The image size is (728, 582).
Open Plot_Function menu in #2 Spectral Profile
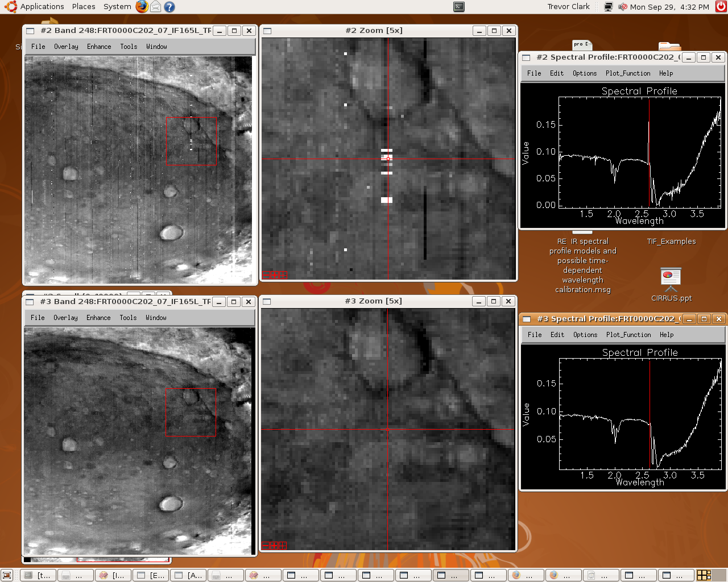[x=628, y=73]
